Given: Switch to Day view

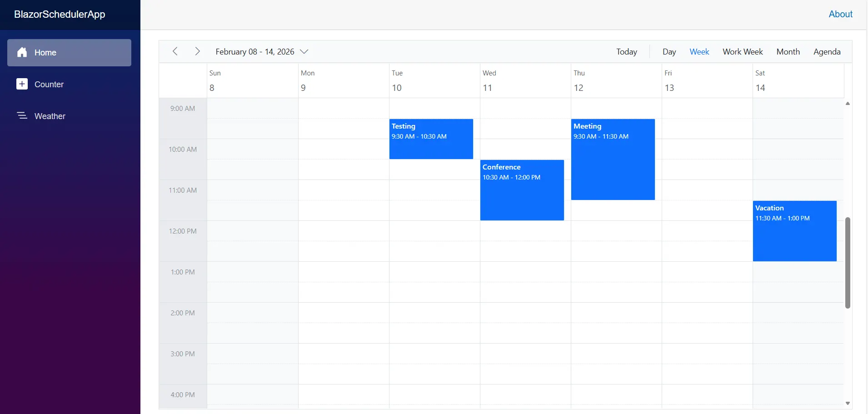Looking at the screenshot, I should tap(669, 52).
